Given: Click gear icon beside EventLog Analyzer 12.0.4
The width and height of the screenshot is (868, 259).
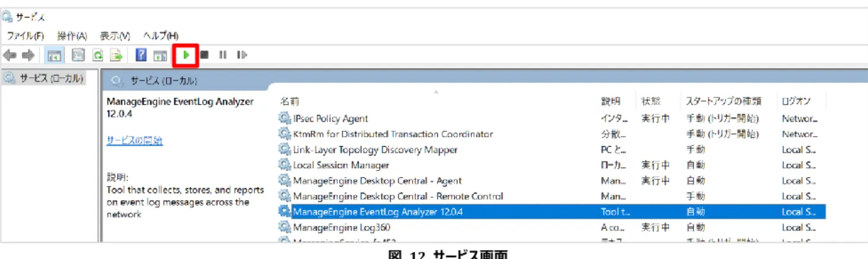Looking at the screenshot, I should pyautogui.click(x=285, y=211).
